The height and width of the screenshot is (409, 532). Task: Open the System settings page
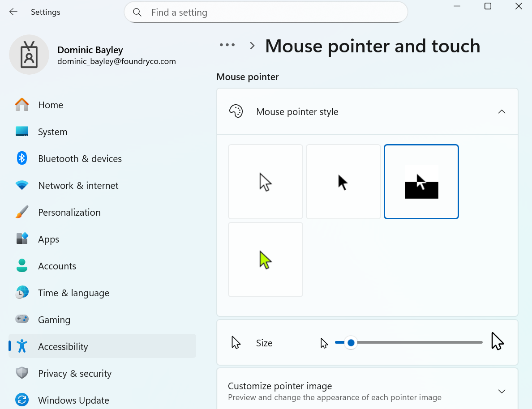(x=52, y=132)
